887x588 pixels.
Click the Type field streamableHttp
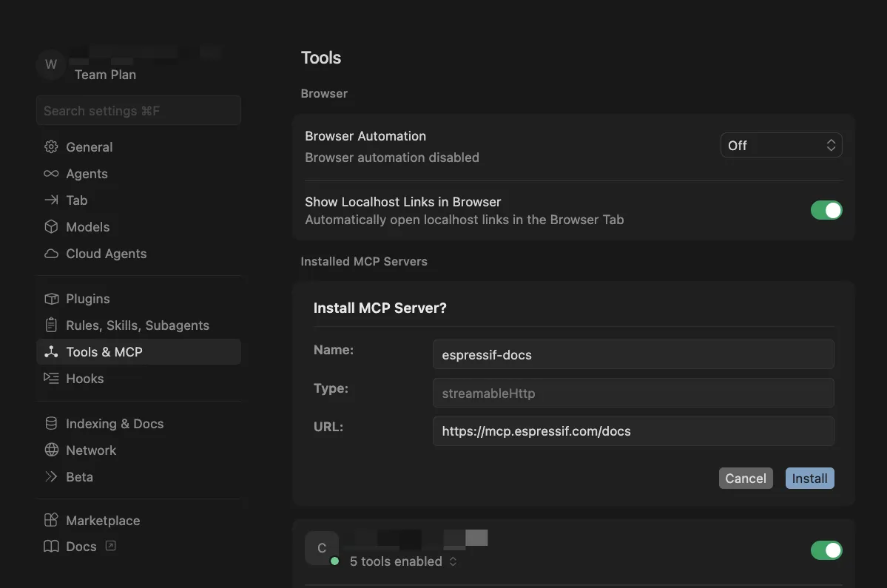633,393
